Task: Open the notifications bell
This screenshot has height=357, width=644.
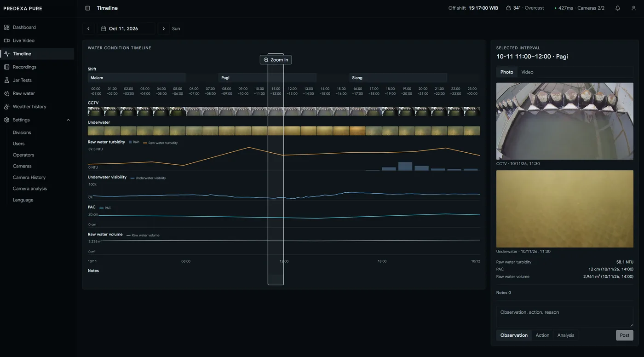Action: 618,8
